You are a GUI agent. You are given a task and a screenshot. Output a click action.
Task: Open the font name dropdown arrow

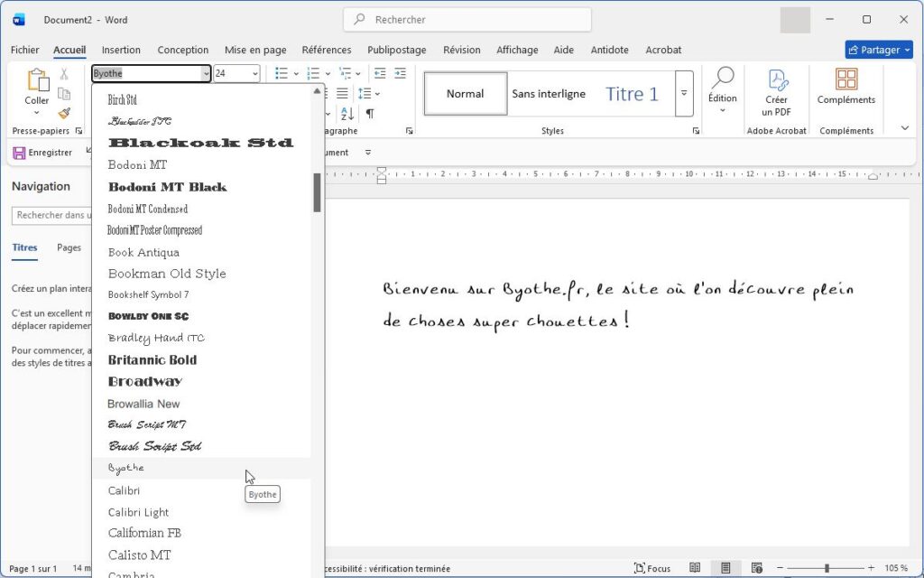(x=206, y=74)
